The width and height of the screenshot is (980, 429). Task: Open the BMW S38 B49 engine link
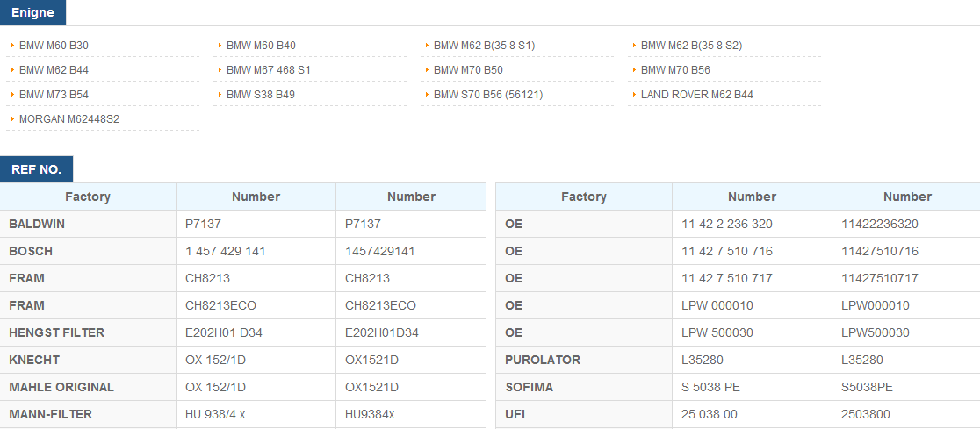[x=261, y=94]
